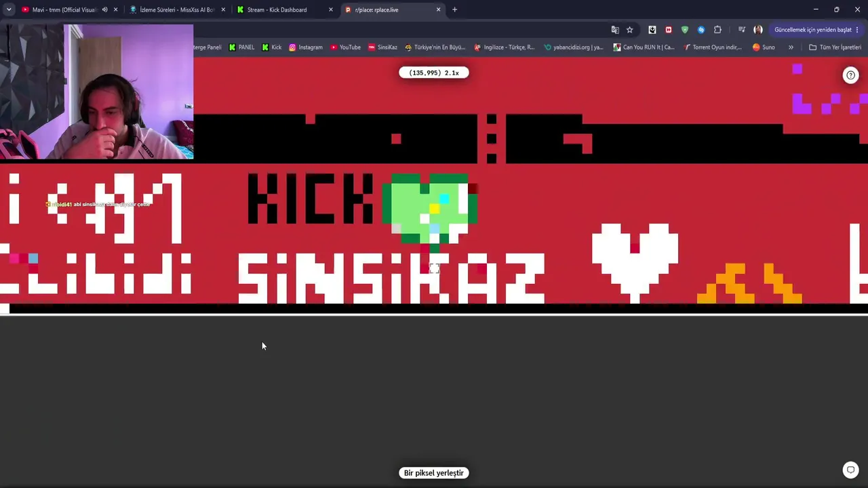Open the blue Shazam extension icon

coord(701,30)
